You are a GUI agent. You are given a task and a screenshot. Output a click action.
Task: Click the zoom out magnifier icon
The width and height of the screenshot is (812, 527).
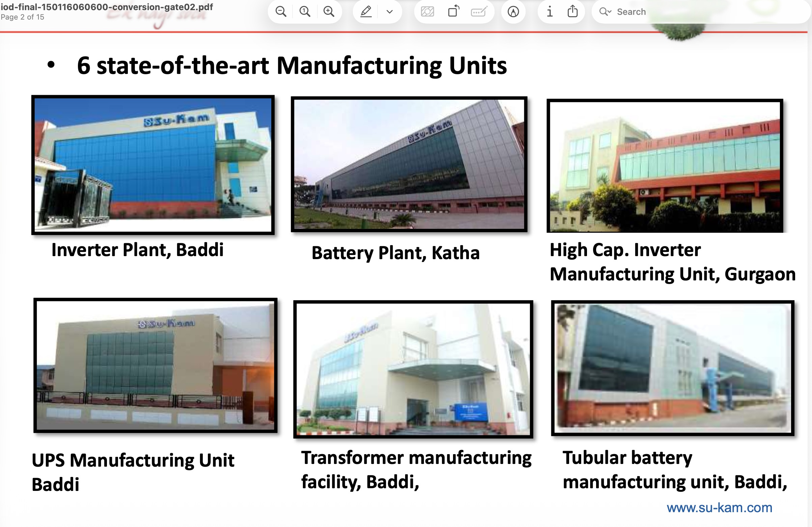[x=281, y=11]
